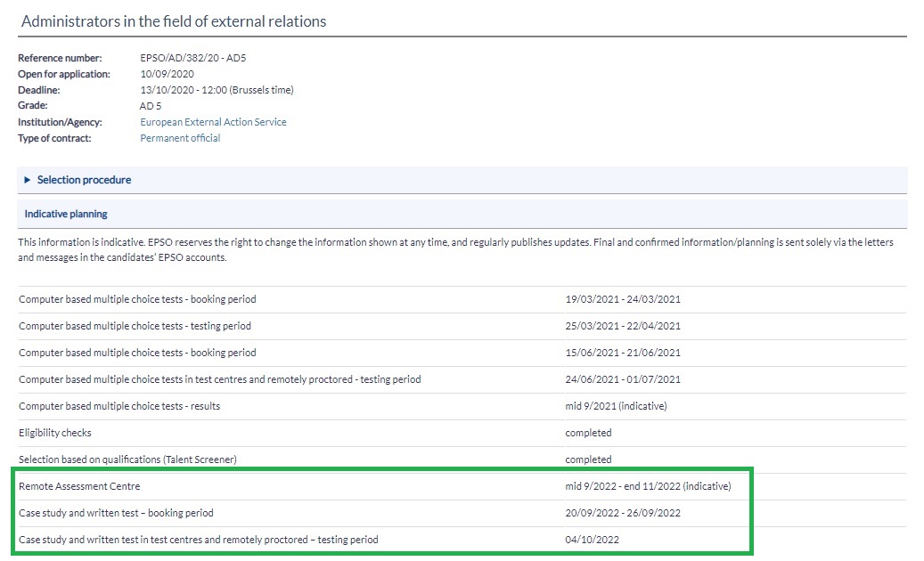Expand the Selection procedure disclosure triangle

(x=29, y=180)
